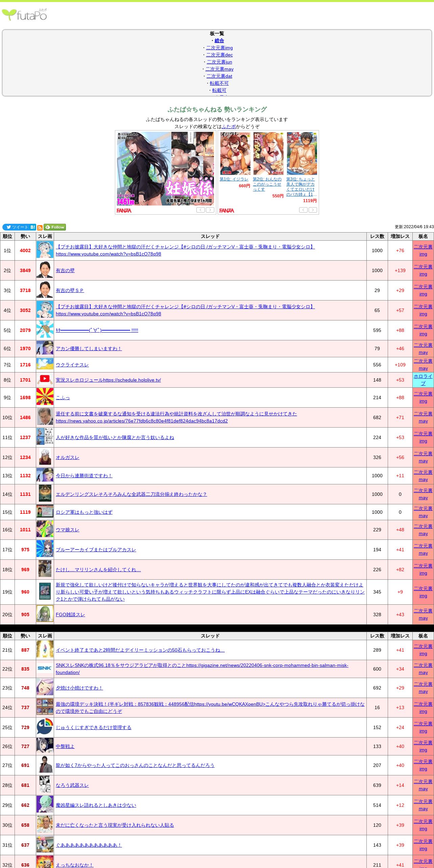Click the reply count 682
Image resolution: width=434 pixels, height=868 pixels.
pyautogui.click(x=377, y=417)
